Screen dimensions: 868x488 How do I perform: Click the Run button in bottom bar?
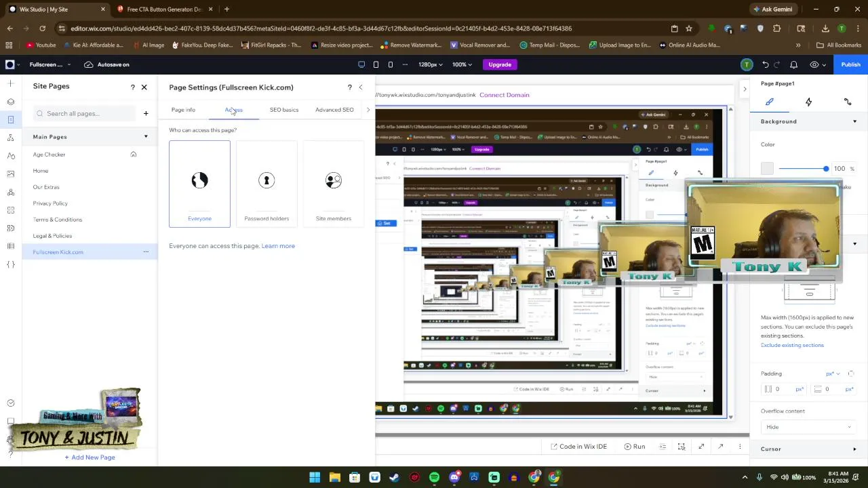(x=635, y=447)
